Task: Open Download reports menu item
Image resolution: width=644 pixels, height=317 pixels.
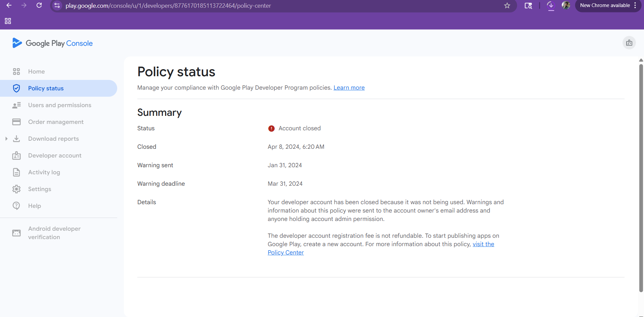Action: [x=53, y=139]
